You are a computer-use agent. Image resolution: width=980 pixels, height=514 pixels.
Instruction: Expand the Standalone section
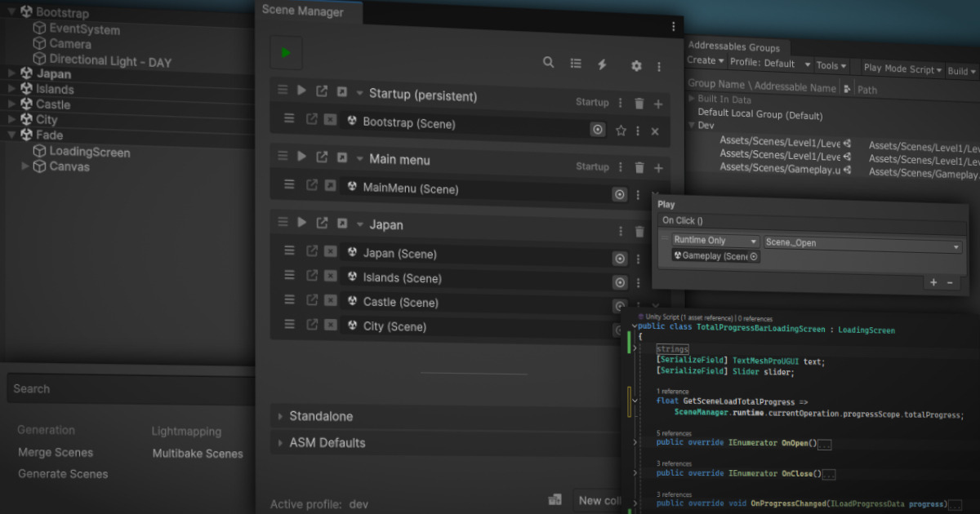(282, 416)
